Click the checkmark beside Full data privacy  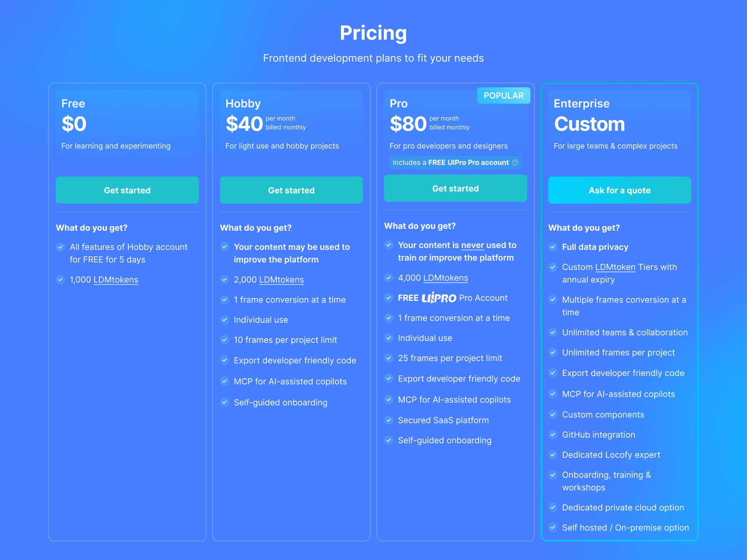(553, 247)
